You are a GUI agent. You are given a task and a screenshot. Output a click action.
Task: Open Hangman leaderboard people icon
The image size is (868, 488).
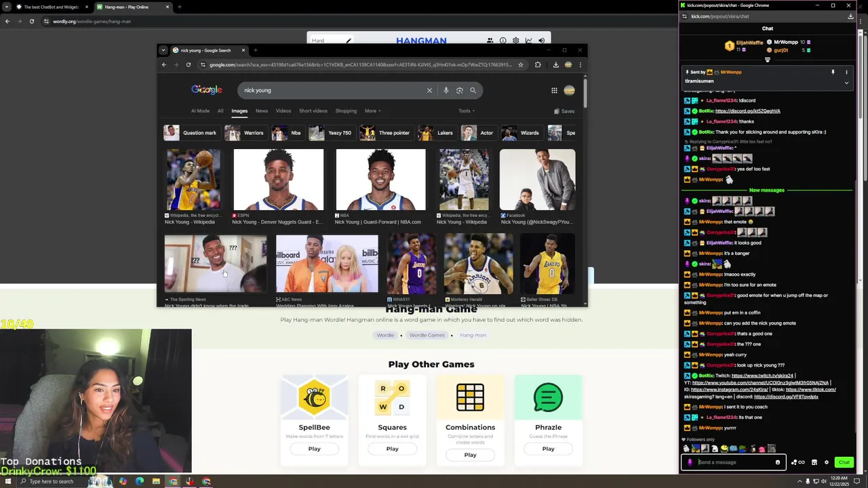(x=490, y=41)
